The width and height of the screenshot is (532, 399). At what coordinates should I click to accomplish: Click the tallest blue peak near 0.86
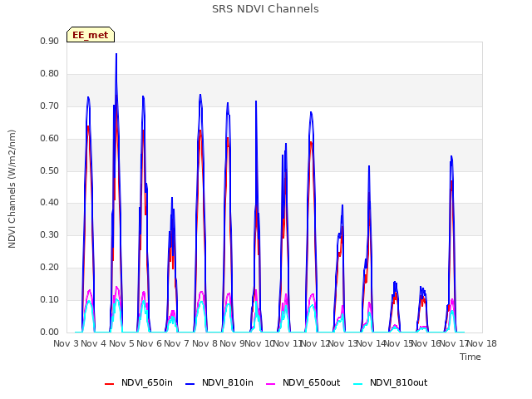point(116,54)
